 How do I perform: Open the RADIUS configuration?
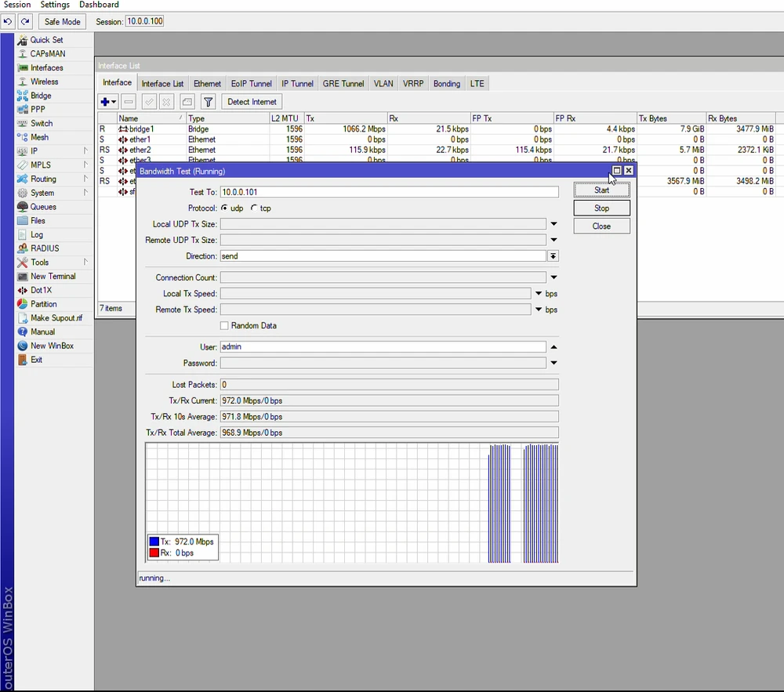click(x=45, y=248)
